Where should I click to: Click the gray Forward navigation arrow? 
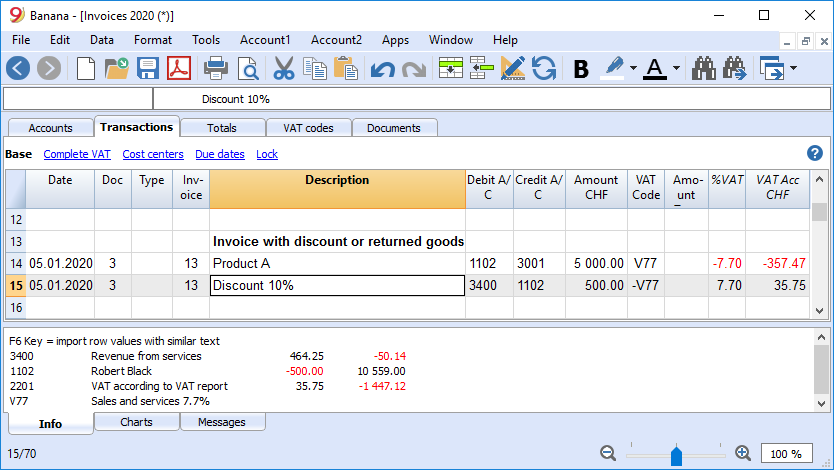pyautogui.click(x=49, y=69)
